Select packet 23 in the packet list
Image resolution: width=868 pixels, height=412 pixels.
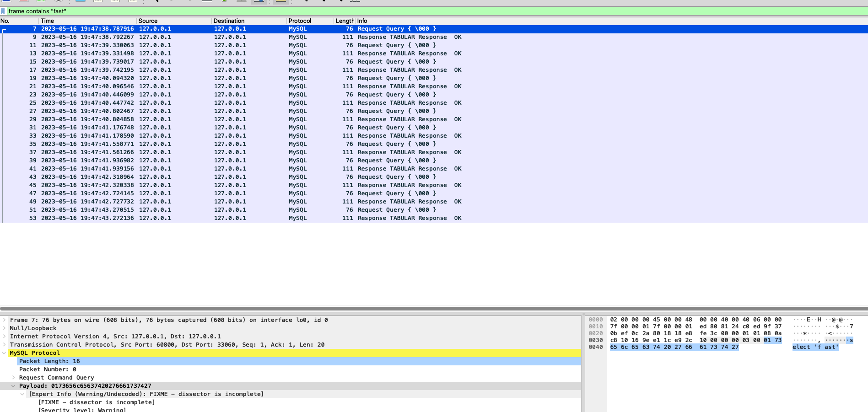tap(434, 95)
